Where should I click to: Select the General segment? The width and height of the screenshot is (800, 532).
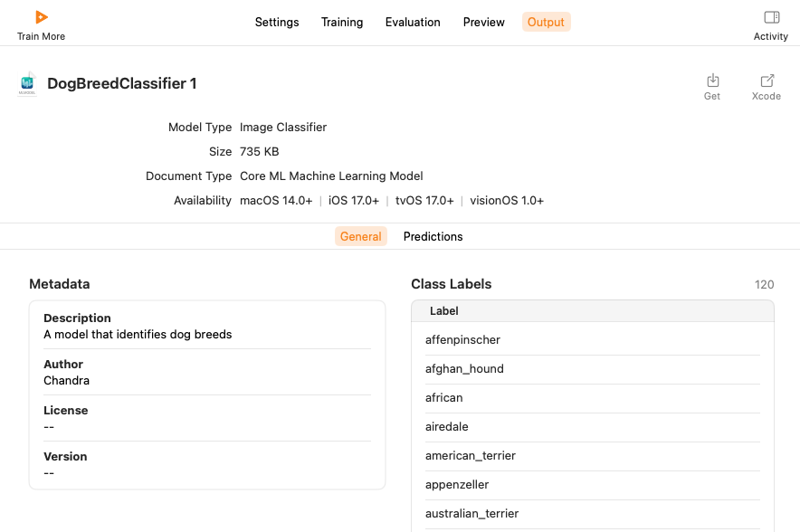[361, 236]
